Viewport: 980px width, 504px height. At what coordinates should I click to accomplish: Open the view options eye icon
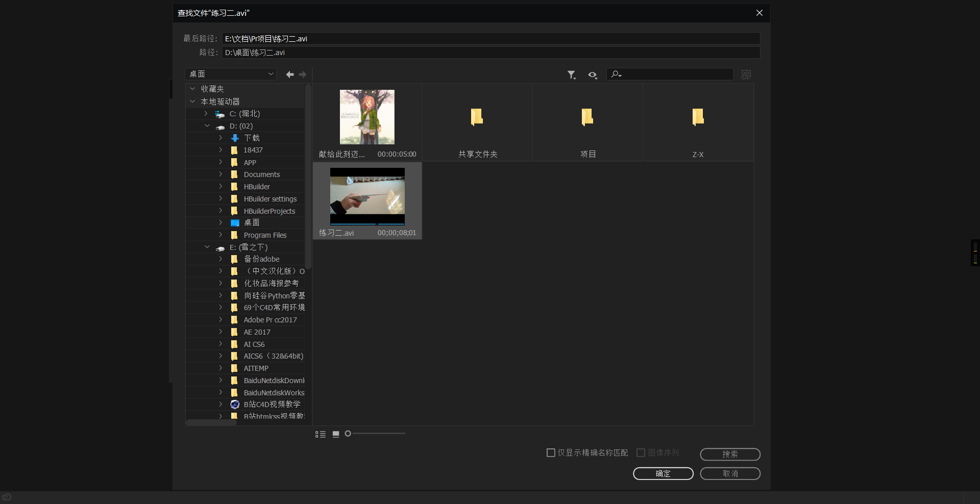tap(592, 75)
